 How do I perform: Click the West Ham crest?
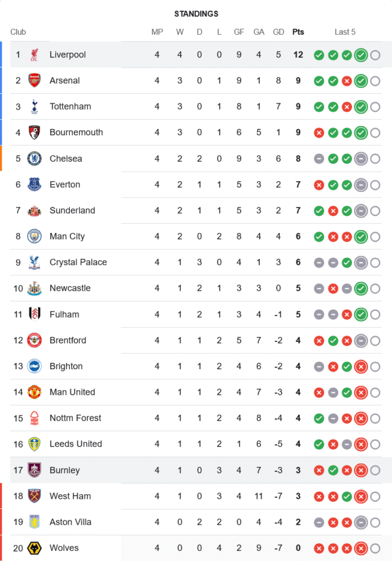point(35,496)
